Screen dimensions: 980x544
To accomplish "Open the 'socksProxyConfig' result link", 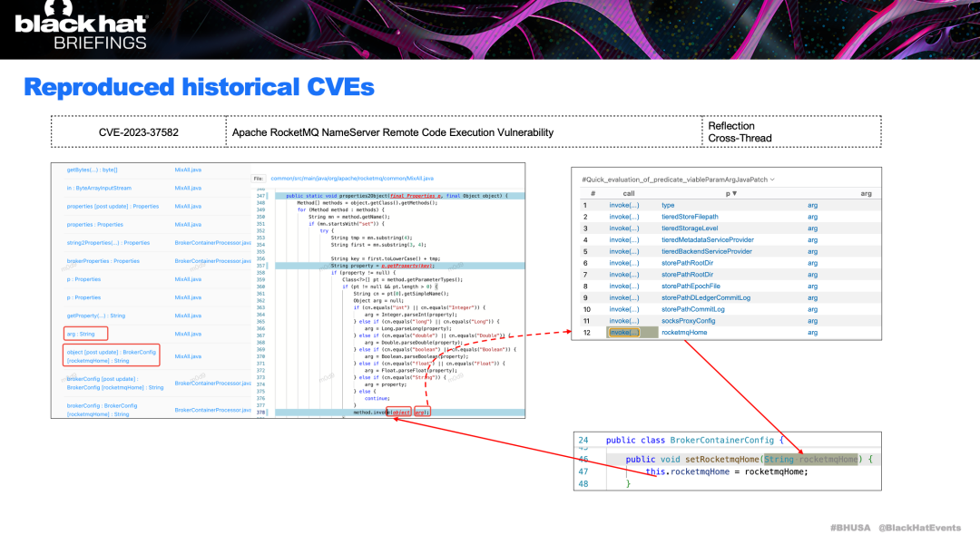I will [x=688, y=321].
